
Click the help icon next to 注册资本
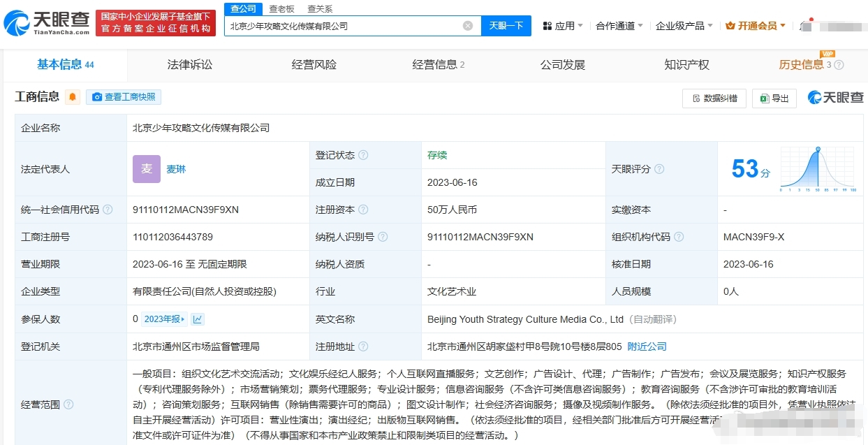pyautogui.click(x=363, y=210)
